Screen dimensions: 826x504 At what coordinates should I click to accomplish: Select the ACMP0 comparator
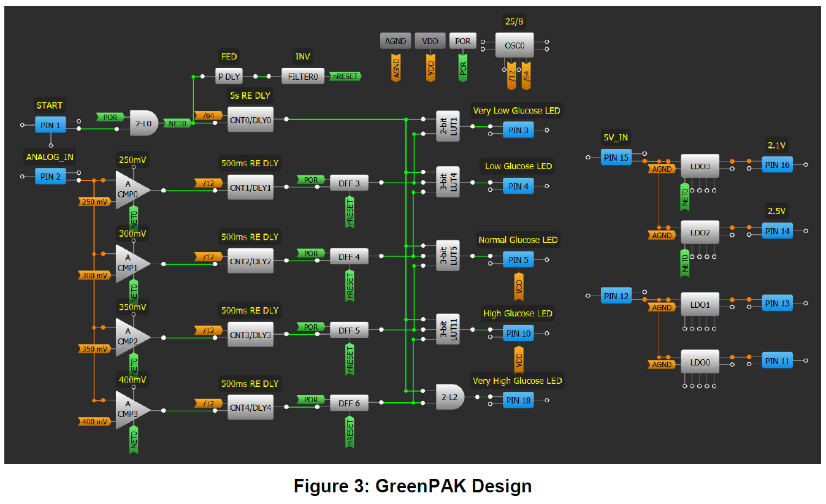point(131,190)
